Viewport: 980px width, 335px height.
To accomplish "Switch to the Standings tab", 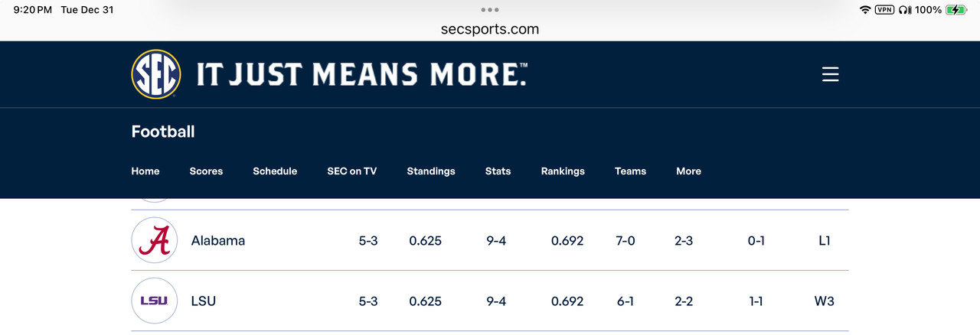I will point(431,171).
